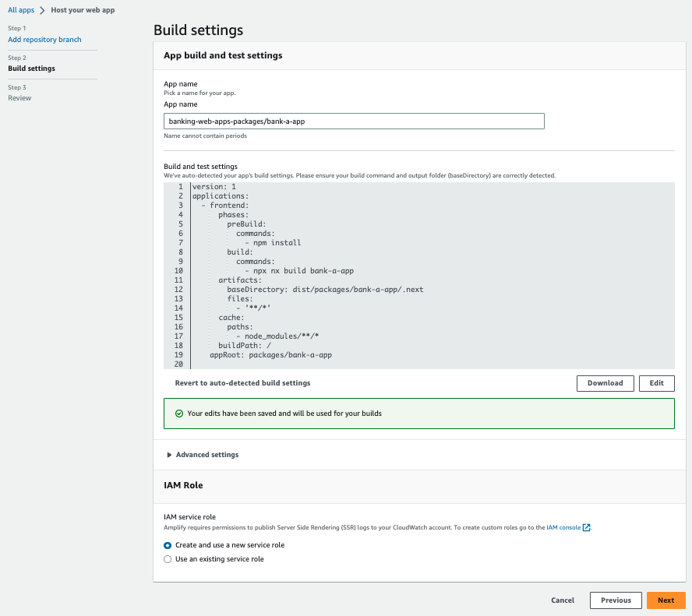Download the build settings file

click(x=605, y=383)
